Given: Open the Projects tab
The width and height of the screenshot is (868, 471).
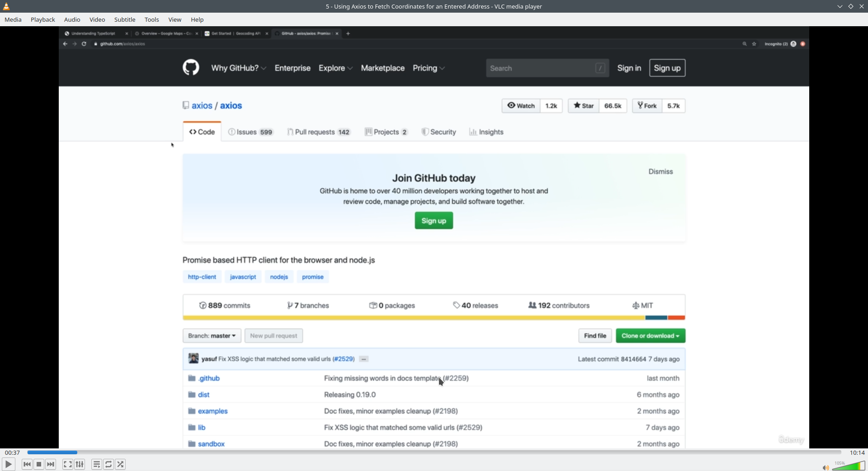Looking at the screenshot, I should 386,132.
